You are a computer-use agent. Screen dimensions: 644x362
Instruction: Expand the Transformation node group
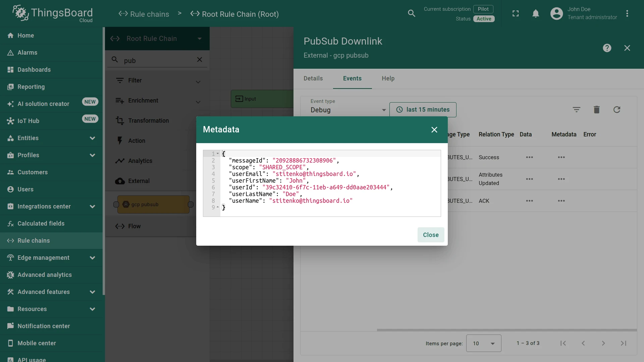[151, 121]
